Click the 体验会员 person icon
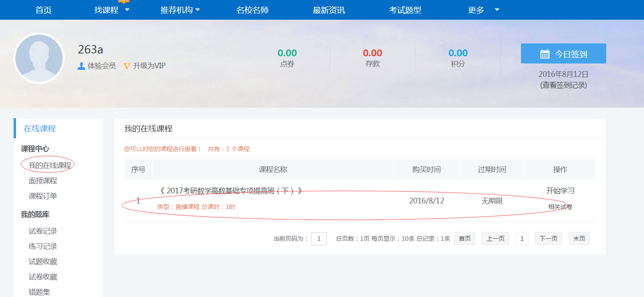644x297 pixels. 81,66
